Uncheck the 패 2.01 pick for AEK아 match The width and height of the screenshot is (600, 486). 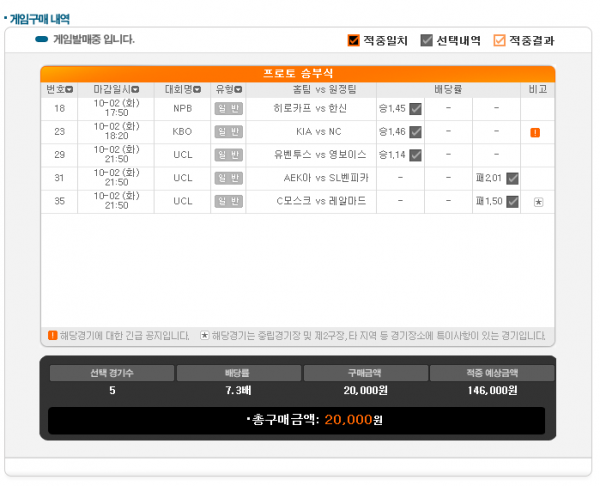click(x=512, y=178)
